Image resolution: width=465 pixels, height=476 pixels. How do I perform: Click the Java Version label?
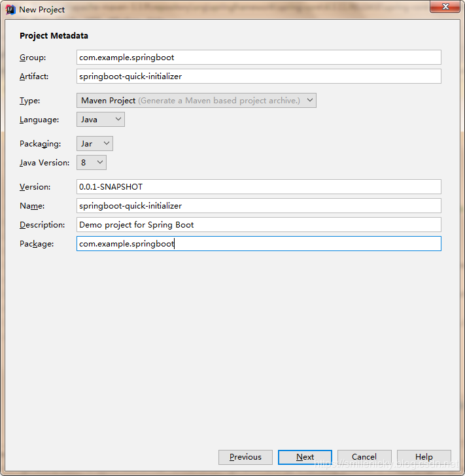click(x=44, y=163)
